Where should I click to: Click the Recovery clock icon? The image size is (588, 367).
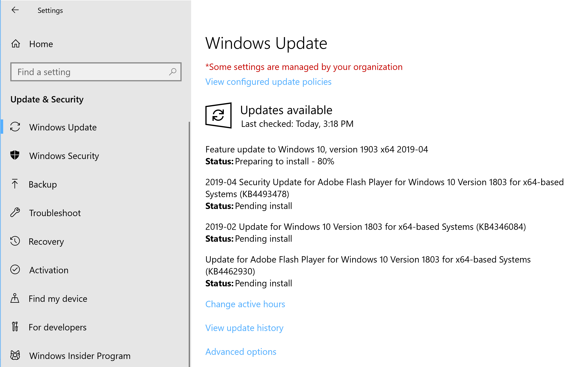(15, 241)
